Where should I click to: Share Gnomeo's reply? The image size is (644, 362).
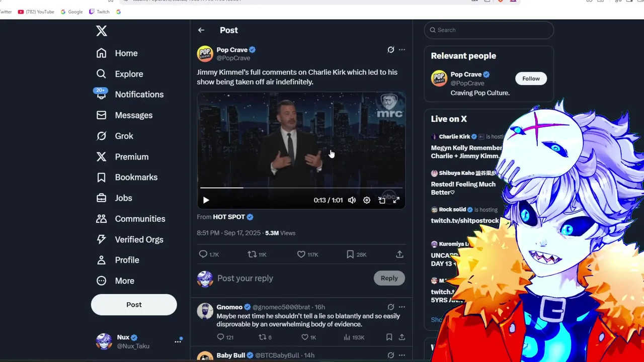click(402, 337)
